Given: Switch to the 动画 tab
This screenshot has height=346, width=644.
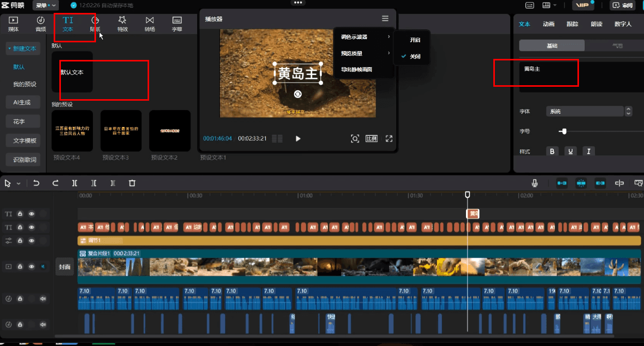Looking at the screenshot, I should click(x=549, y=24).
